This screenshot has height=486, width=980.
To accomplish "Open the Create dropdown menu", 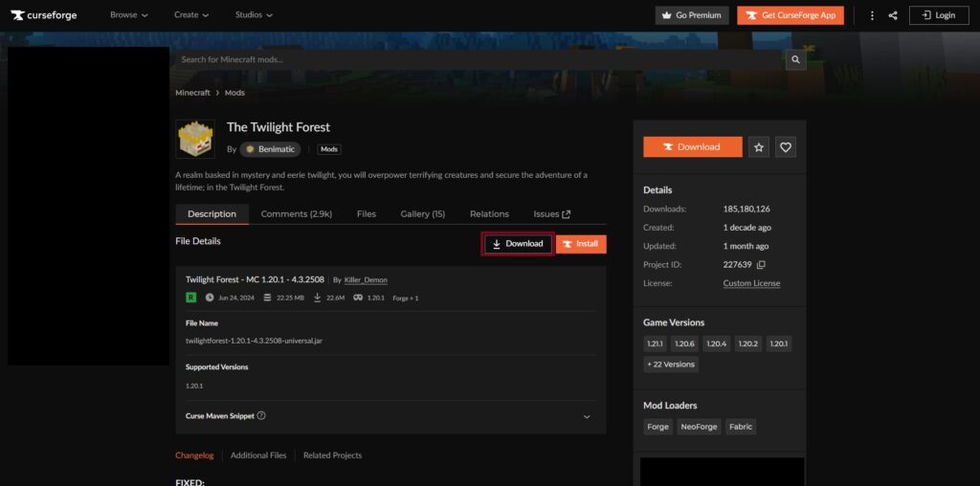I will tap(193, 15).
